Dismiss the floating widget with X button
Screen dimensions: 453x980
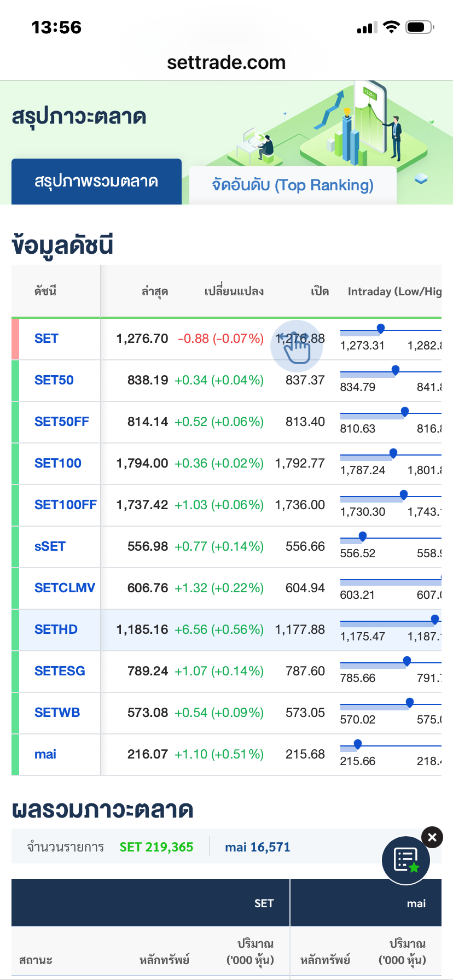[x=432, y=837]
